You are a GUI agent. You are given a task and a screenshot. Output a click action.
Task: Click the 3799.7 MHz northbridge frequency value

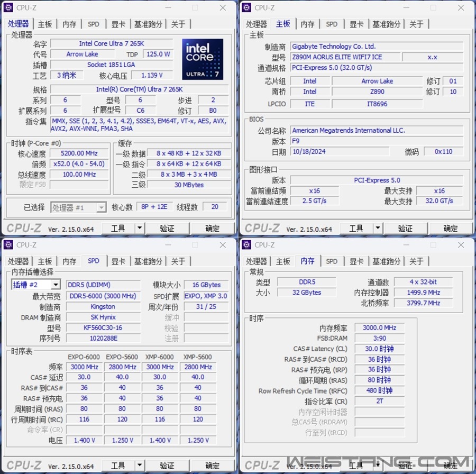[x=423, y=303]
